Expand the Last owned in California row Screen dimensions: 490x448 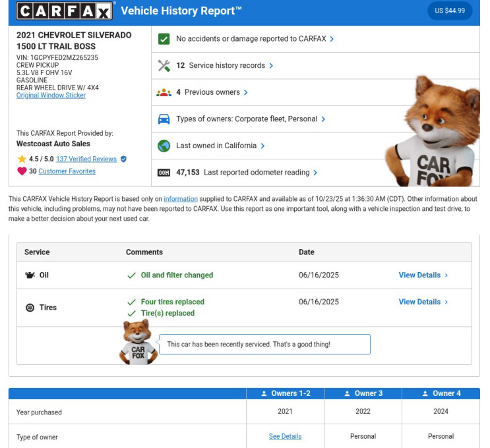220,146
